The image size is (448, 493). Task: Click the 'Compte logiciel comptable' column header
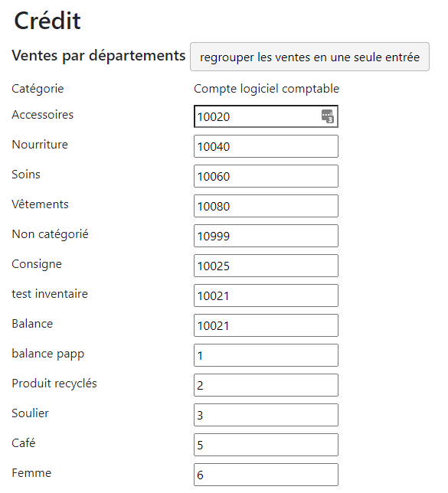[267, 89]
